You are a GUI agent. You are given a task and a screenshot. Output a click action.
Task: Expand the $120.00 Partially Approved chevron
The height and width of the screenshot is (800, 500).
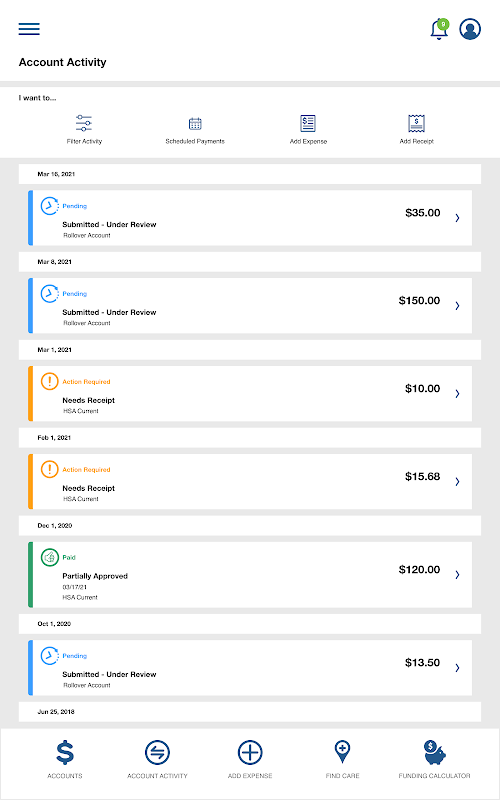(457, 574)
